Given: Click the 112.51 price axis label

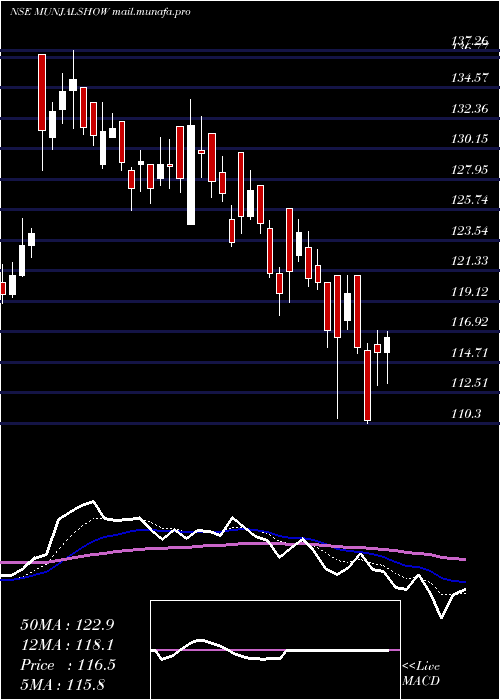Looking at the screenshot, I should (469, 383).
